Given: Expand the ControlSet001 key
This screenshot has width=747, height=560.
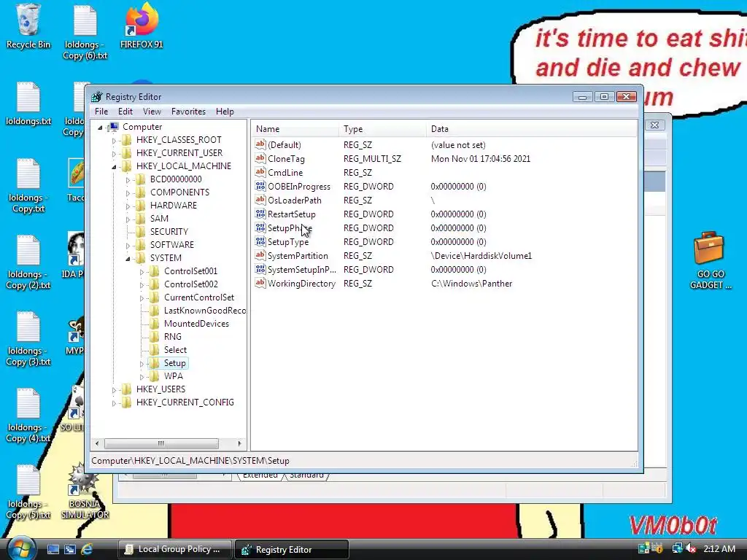Looking at the screenshot, I should tap(142, 272).
